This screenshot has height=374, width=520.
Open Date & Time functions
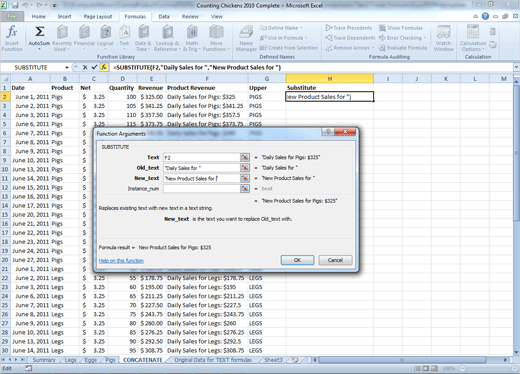point(143,38)
